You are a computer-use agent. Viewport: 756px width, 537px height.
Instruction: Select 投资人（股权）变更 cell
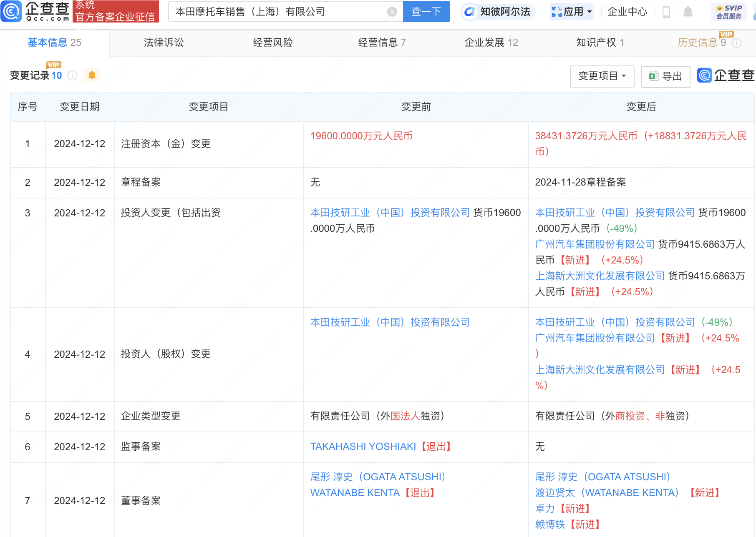tap(209, 354)
